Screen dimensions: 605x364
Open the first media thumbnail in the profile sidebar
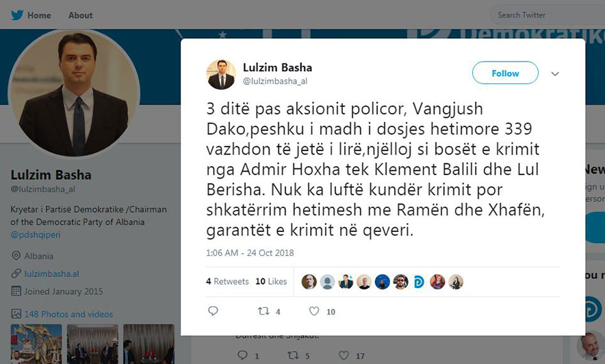(x=36, y=344)
